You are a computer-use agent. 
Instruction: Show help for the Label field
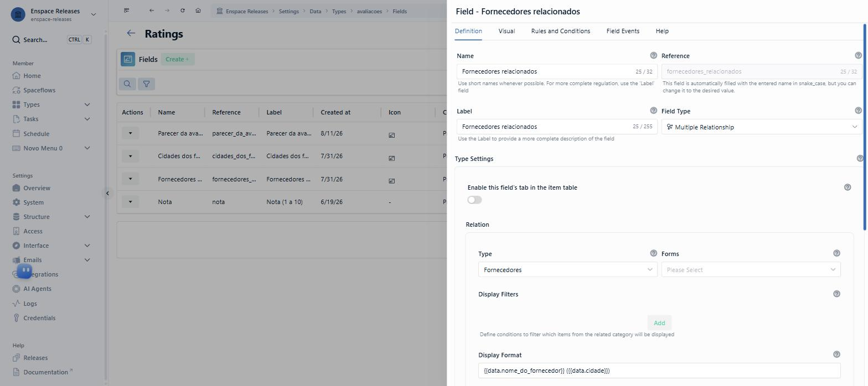[x=653, y=111]
